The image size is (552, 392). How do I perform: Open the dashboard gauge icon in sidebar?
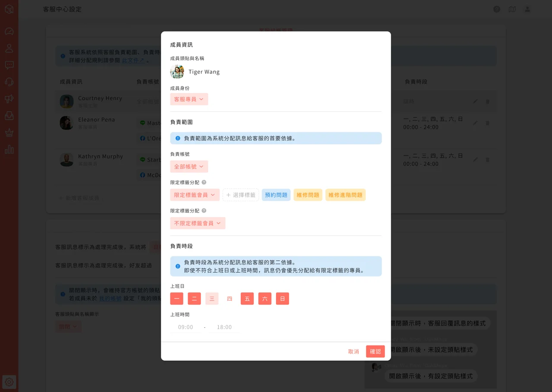tap(9, 31)
